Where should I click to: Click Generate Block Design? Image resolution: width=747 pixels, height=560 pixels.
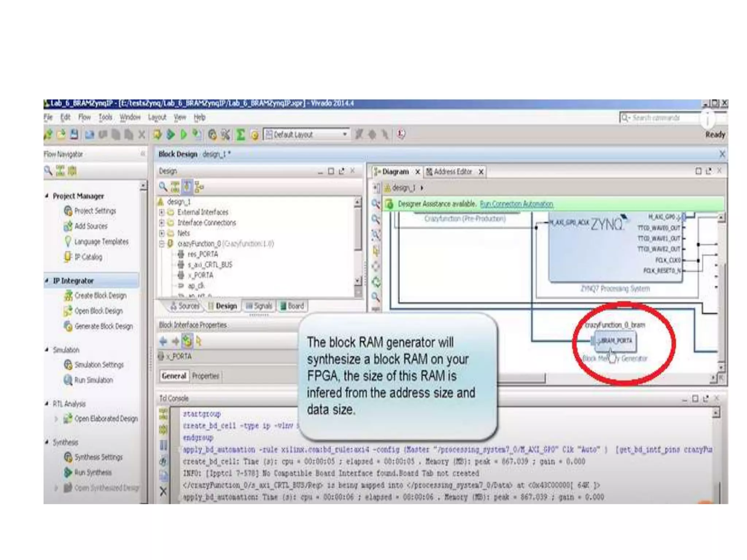(103, 326)
